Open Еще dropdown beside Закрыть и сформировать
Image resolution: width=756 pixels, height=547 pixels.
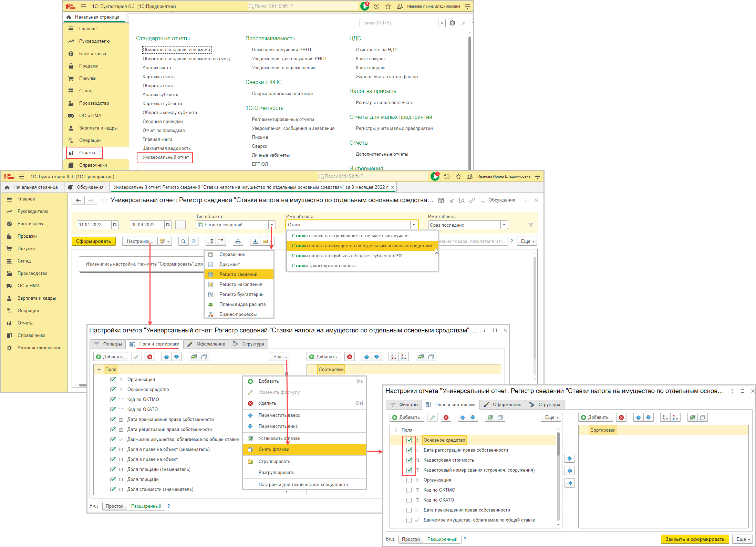click(x=743, y=539)
